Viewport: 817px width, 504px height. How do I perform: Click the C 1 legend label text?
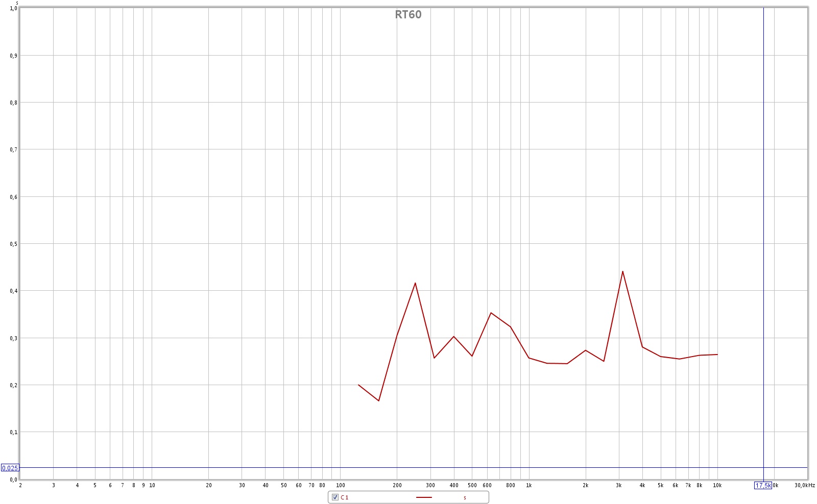pos(345,497)
